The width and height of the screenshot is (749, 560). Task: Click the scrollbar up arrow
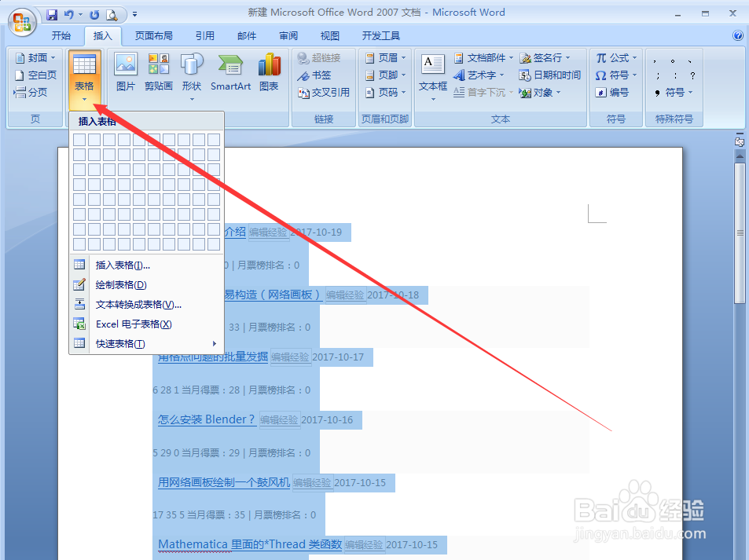click(x=740, y=156)
